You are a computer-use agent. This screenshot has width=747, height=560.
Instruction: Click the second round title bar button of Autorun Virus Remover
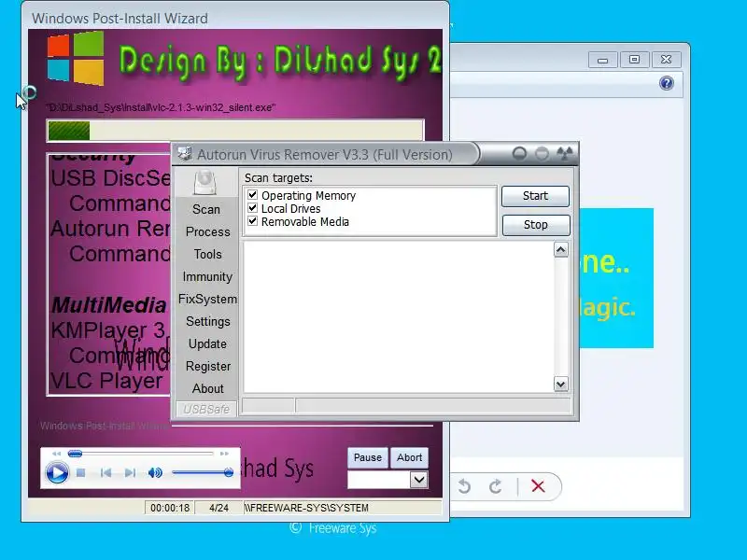tap(542, 153)
